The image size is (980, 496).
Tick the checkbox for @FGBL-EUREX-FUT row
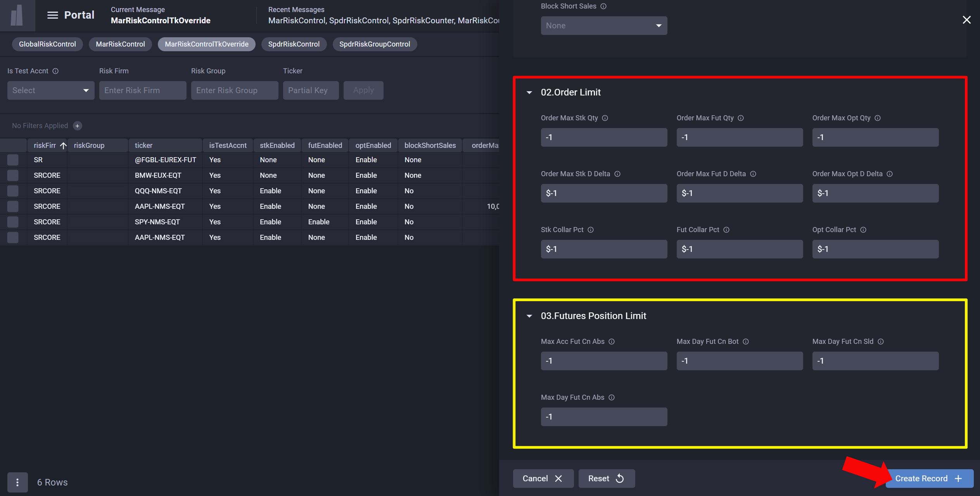point(13,160)
